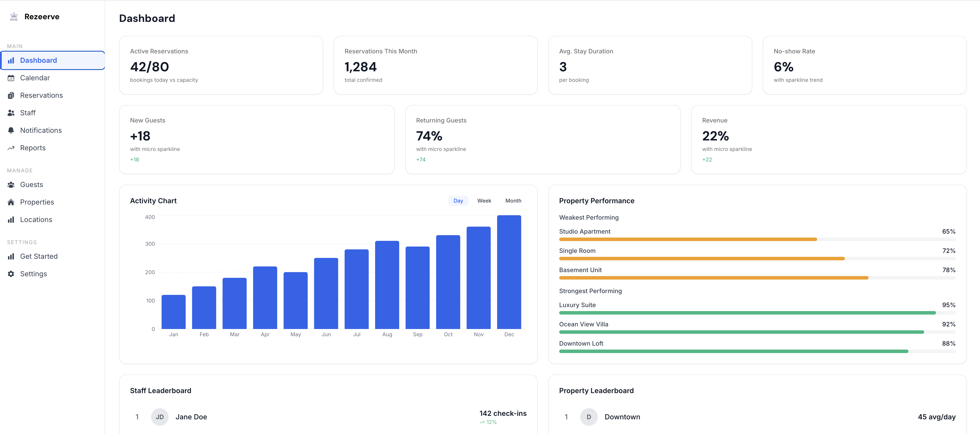The height and width of the screenshot is (434, 980).
Task: Click the Studio Apartment progress bar
Action: click(x=688, y=240)
